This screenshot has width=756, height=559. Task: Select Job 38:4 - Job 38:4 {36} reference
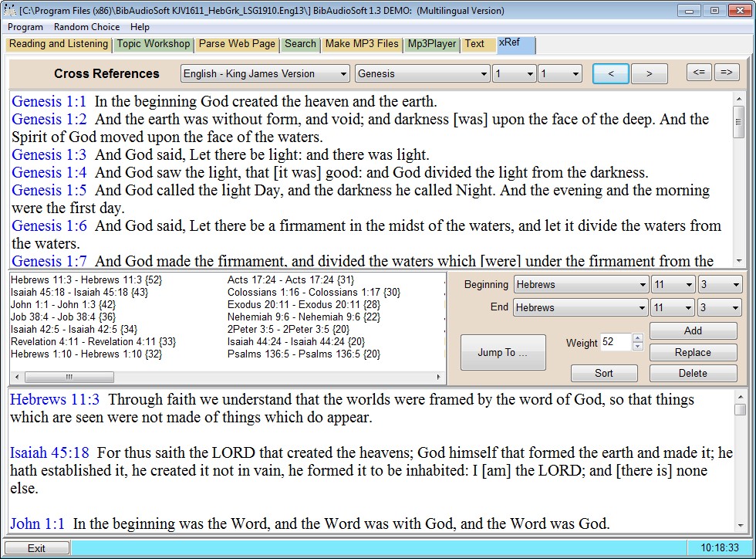pos(63,317)
